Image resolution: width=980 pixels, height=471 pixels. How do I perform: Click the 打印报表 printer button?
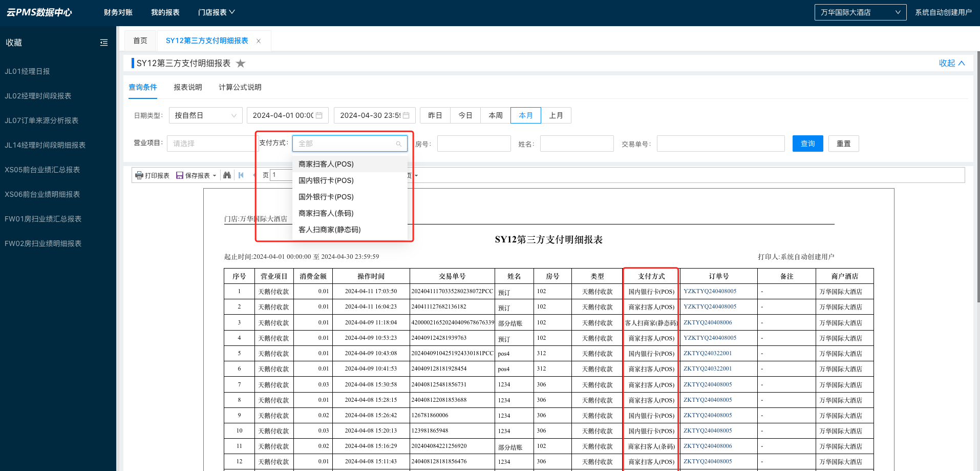click(x=152, y=175)
